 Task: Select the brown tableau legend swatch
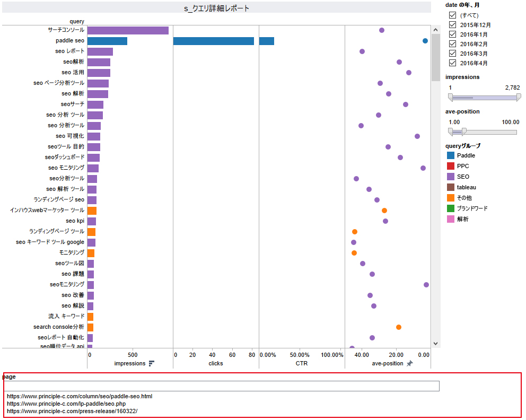pyautogui.click(x=451, y=187)
